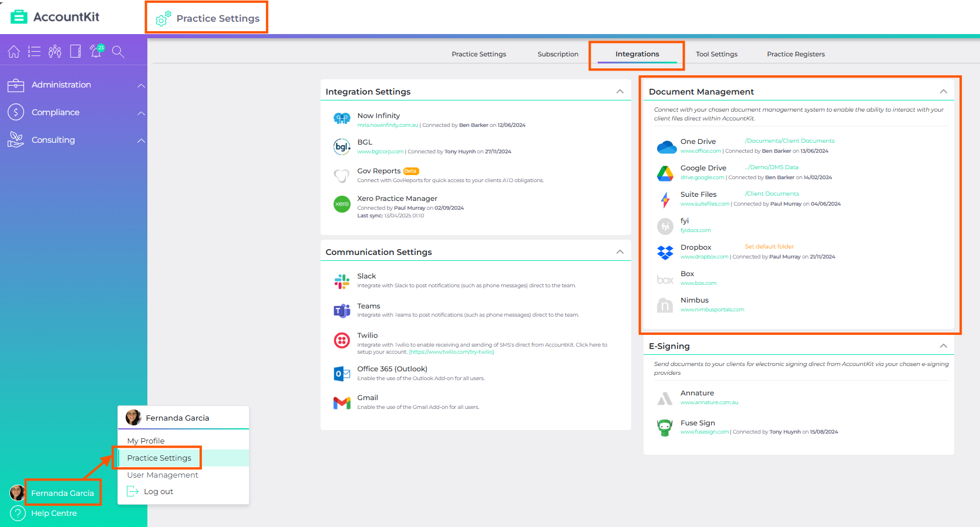
Task: Collapse the E-Signing panel
Action: click(x=944, y=345)
